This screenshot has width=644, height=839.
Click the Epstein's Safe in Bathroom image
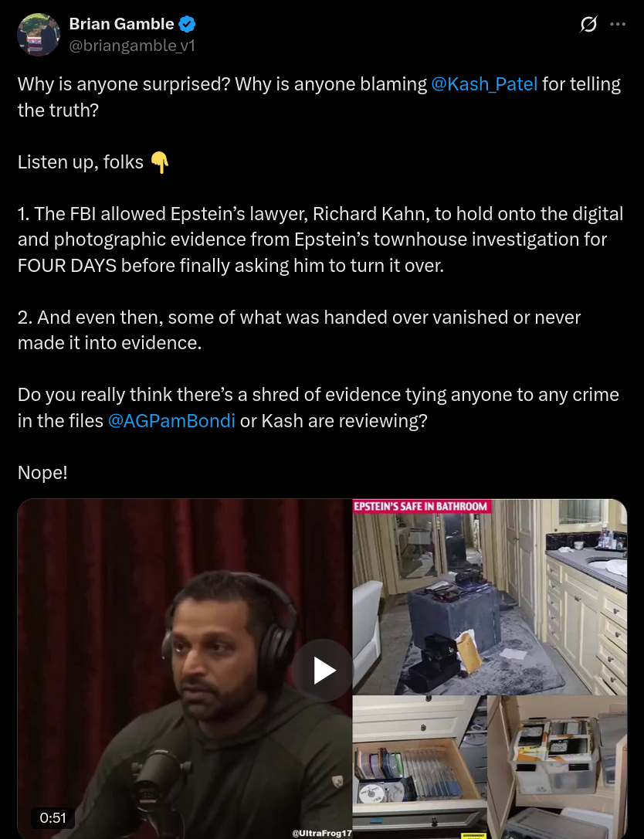(x=490, y=597)
